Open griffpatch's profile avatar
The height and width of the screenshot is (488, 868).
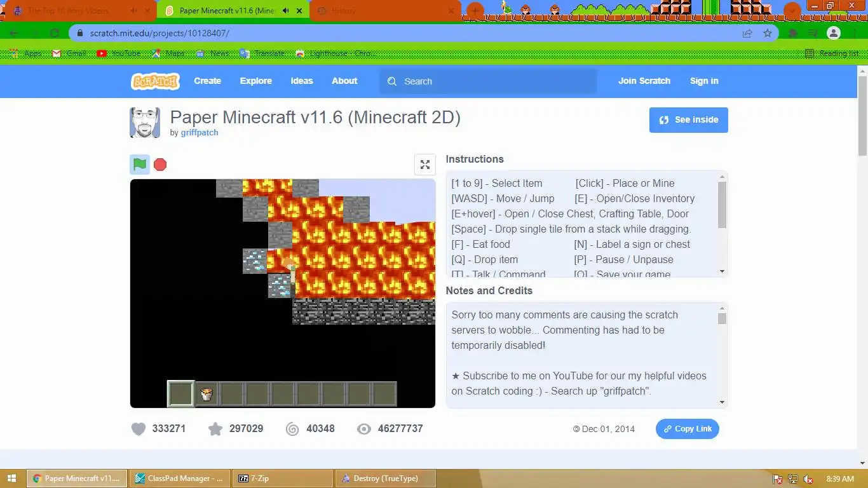click(145, 123)
